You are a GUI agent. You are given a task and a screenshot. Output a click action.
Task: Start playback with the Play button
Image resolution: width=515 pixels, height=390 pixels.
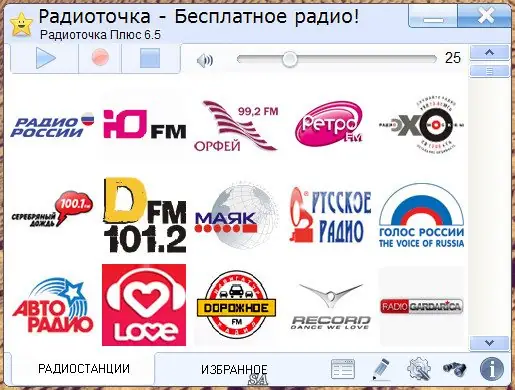45,58
